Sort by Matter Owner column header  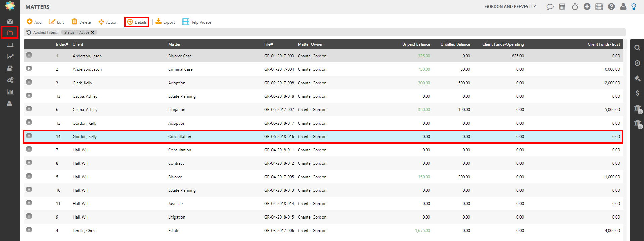(x=310, y=44)
